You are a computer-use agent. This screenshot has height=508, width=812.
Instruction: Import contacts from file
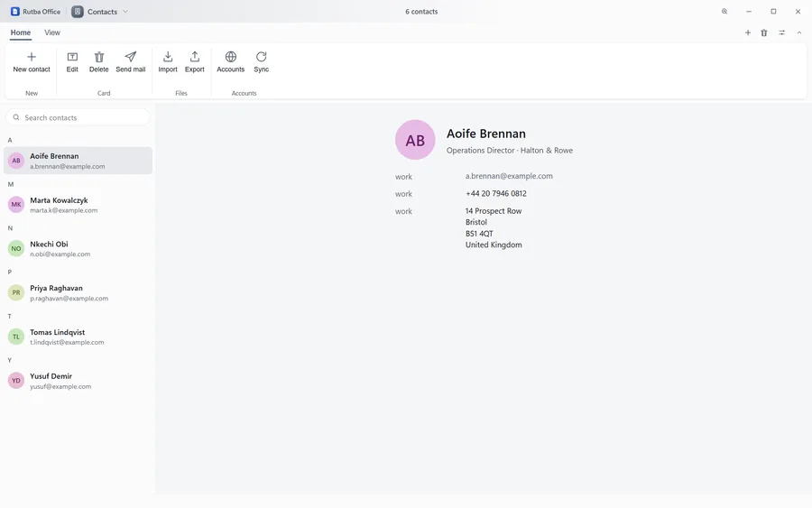168,62
